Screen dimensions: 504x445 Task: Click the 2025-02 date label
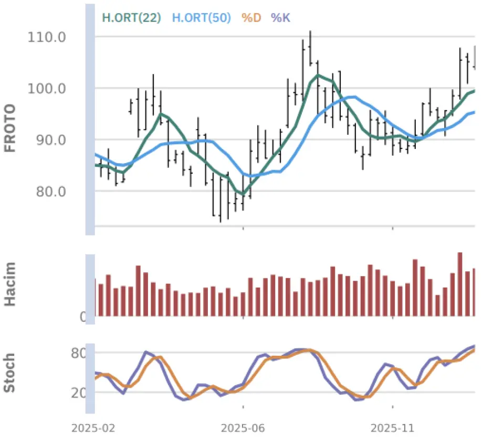pos(92,428)
